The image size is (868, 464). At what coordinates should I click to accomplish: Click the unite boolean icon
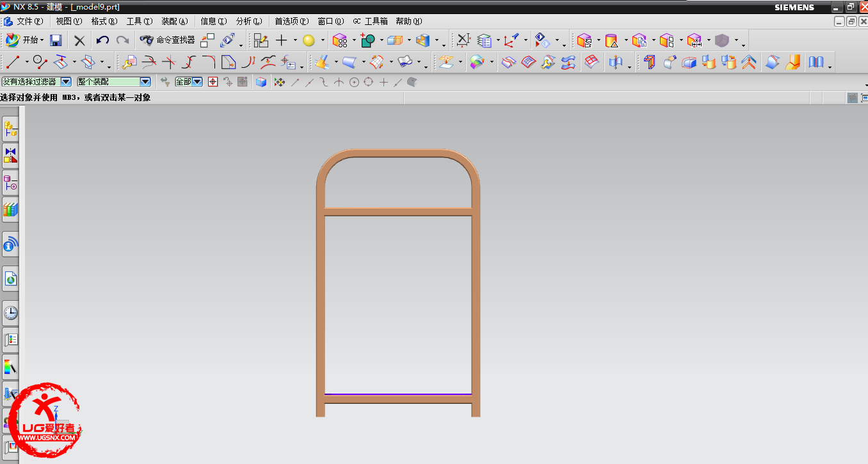(x=367, y=40)
